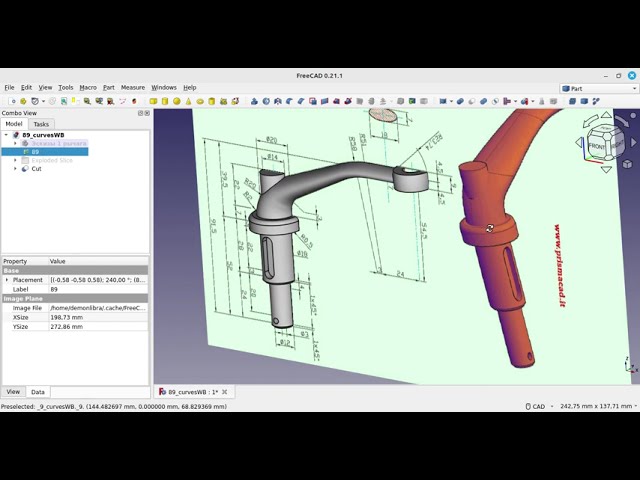Select the Revolve tool
The width and height of the screenshot is (640, 480).
pos(266,101)
